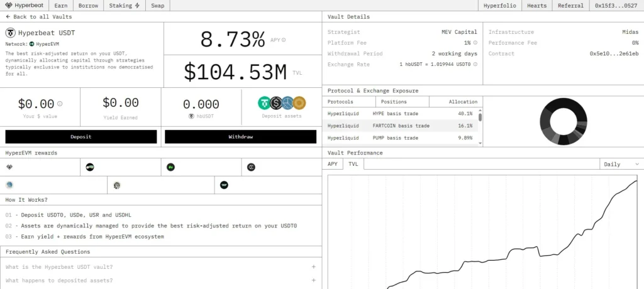Image resolution: width=644 pixels, height=289 pixels.
Task: Expand the 'What is the Hyperbeat USDT vault?' question
Action: tap(160, 267)
